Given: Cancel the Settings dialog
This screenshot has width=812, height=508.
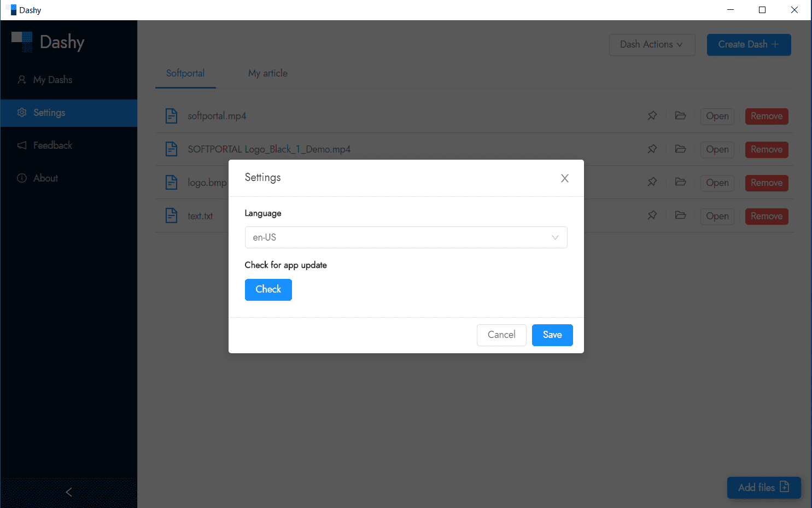Looking at the screenshot, I should tap(501, 335).
